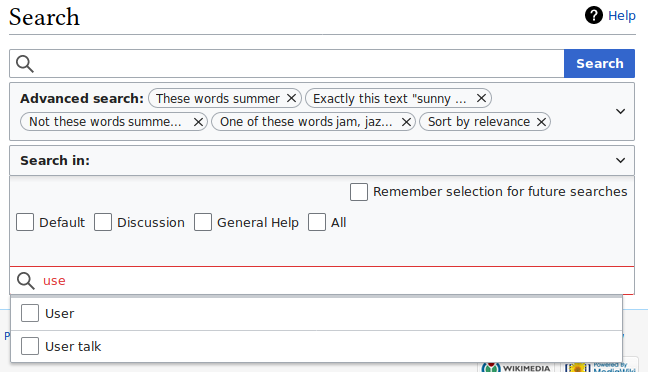Click the magnifier icon in main search box
This screenshot has height=372, width=648.
point(25,64)
